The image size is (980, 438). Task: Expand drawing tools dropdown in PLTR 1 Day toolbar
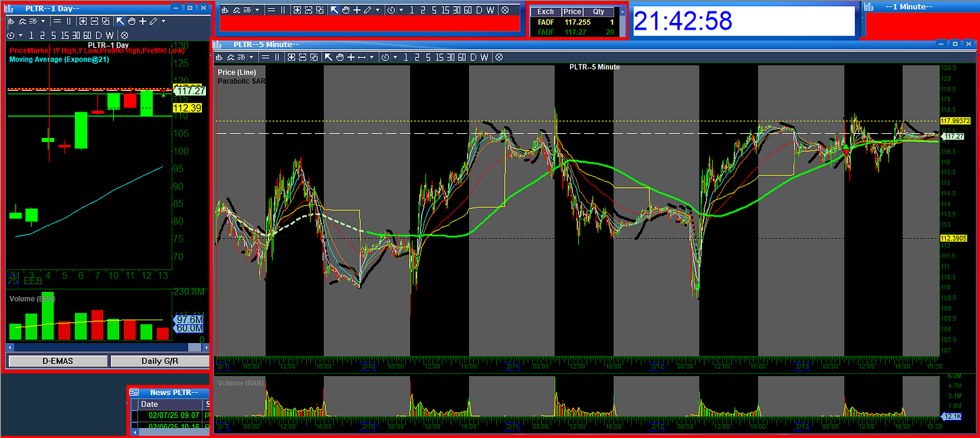pos(164,21)
